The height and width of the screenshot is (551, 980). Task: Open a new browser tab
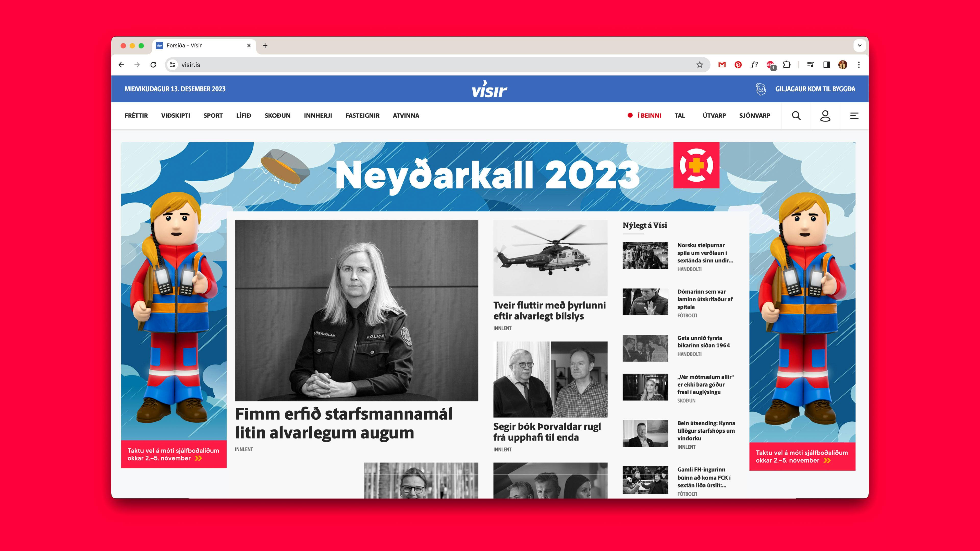(x=265, y=46)
